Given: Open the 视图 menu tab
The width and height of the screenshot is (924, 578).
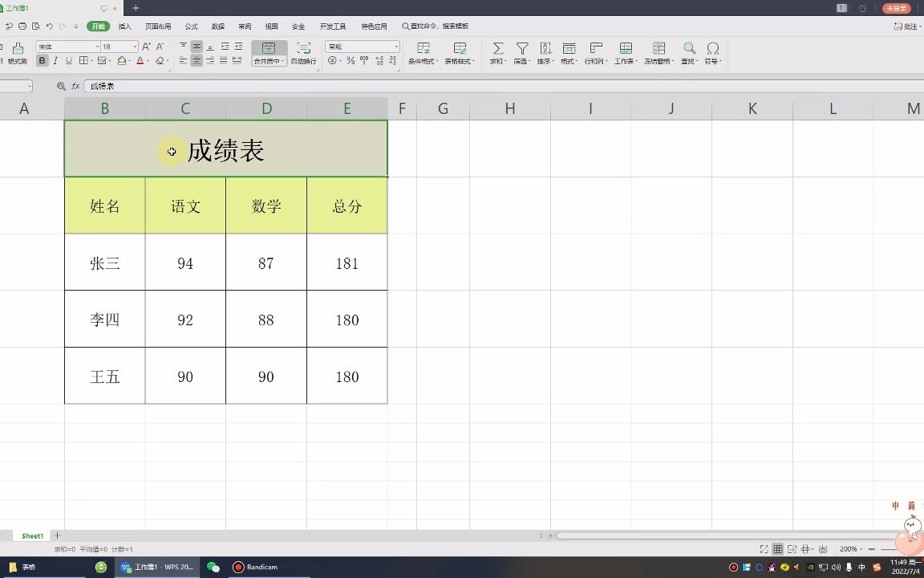Looking at the screenshot, I should (272, 26).
